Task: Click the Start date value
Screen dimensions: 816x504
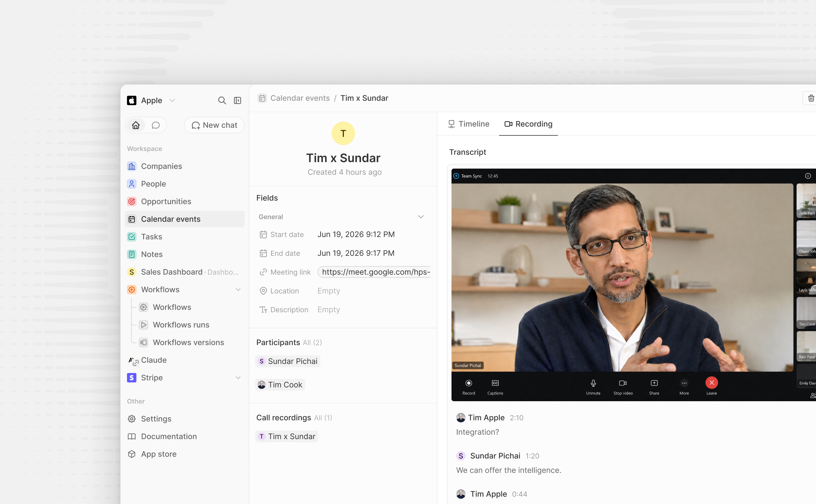Action: point(356,234)
